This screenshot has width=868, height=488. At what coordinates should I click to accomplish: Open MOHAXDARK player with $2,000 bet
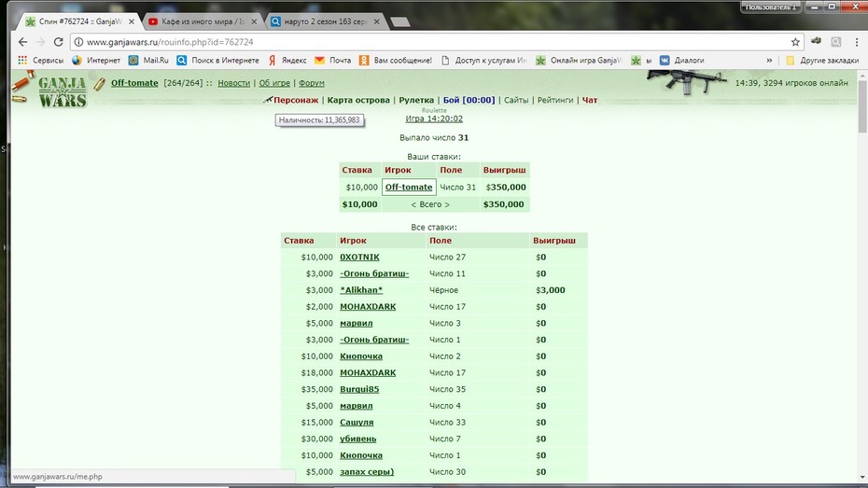tap(368, 307)
